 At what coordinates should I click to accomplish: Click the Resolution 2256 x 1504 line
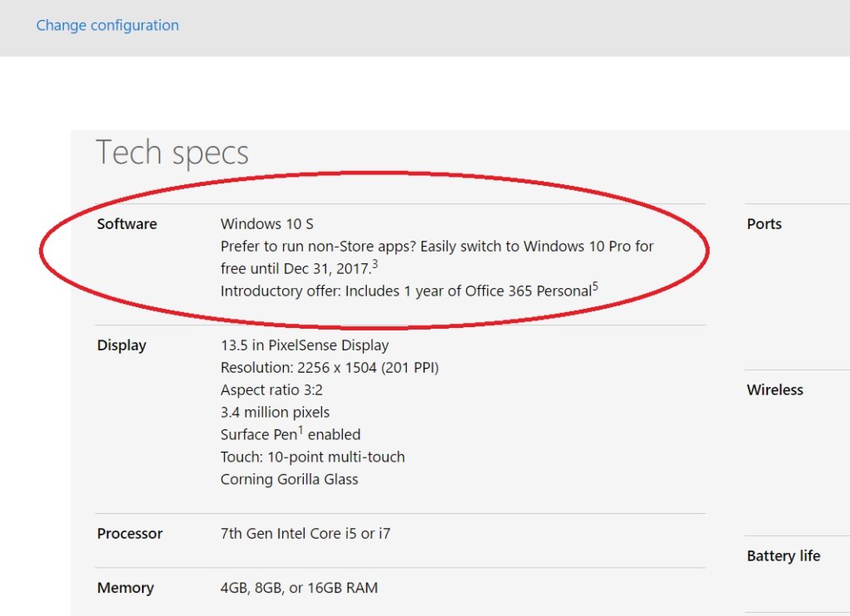point(330,368)
